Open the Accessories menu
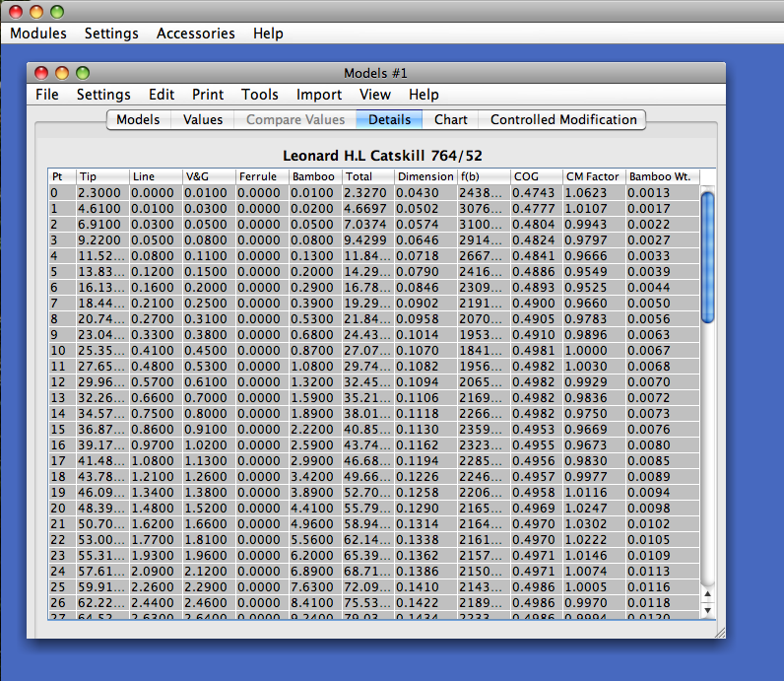This screenshot has height=681, width=784. coord(195,34)
